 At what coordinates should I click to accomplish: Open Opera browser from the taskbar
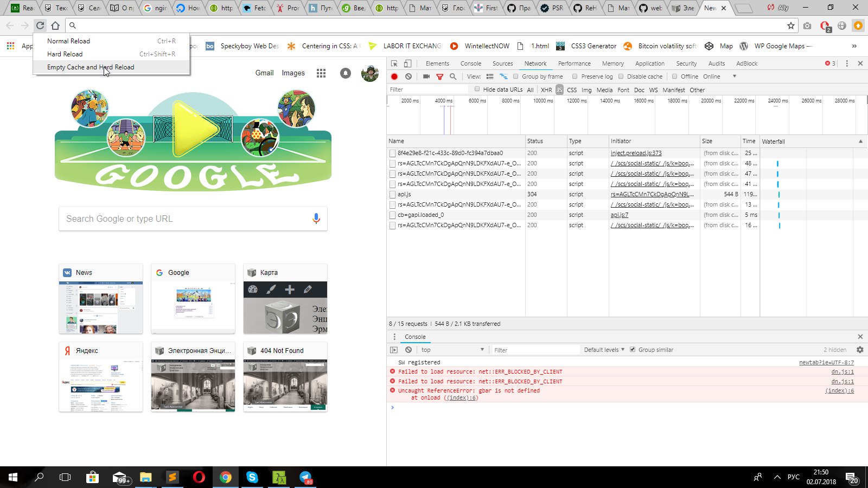[199, 477]
